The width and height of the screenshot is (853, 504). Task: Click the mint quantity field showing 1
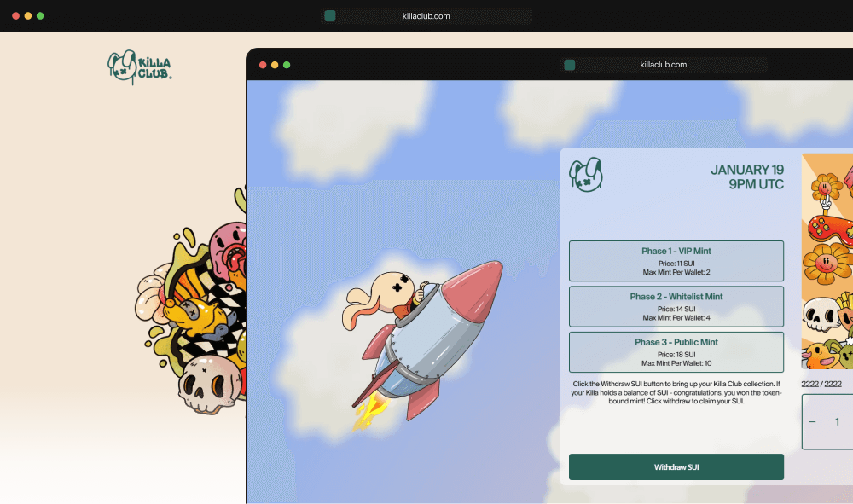[838, 421]
